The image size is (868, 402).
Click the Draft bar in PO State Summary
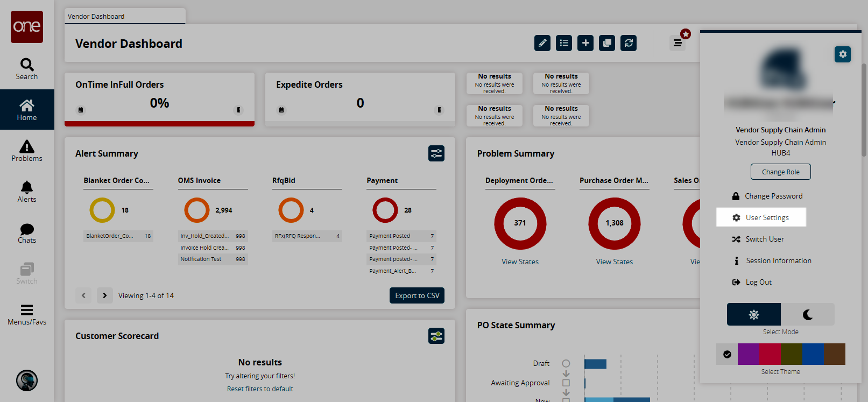(596, 364)
